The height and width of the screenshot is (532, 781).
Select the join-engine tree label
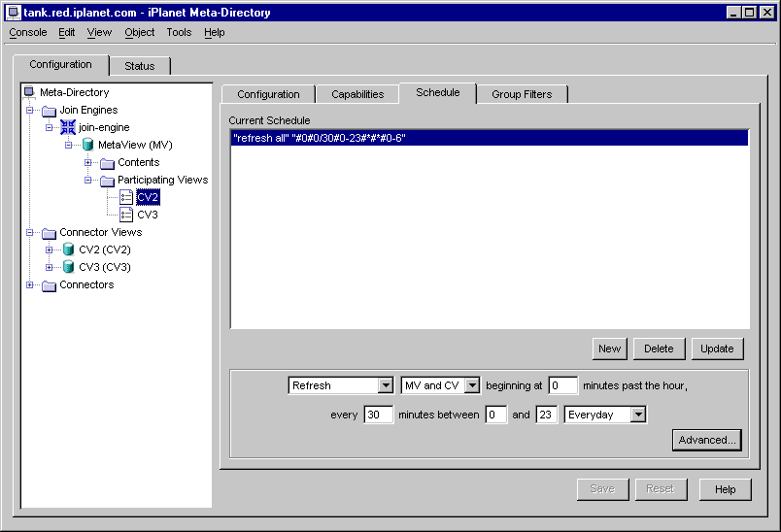[x=104, y=127]
